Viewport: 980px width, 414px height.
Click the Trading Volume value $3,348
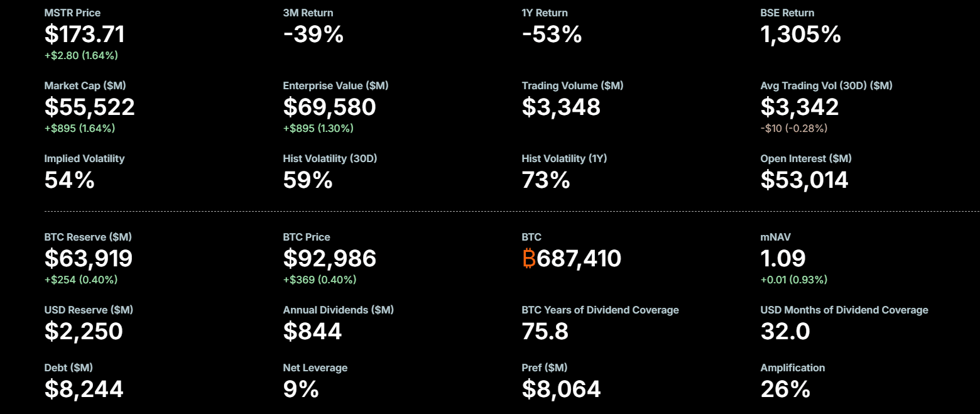561,107
